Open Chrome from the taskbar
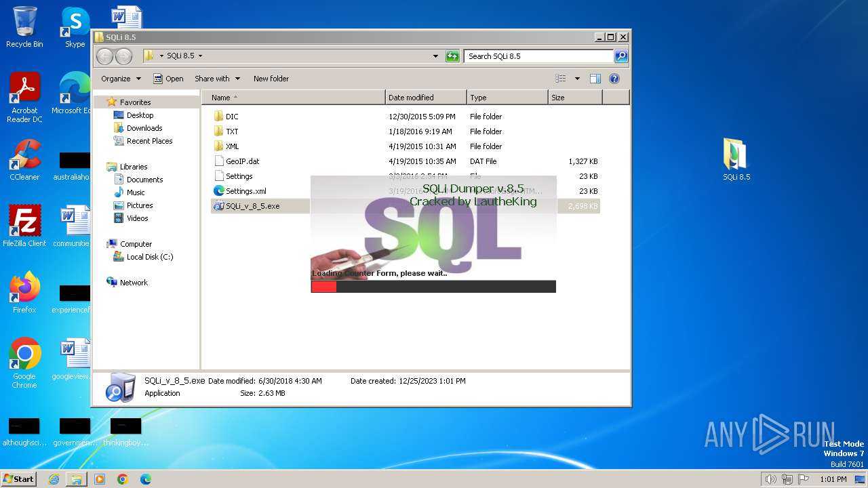Image resolution: width=868 pixels, height=488 pixels. (x=123, y=479)
